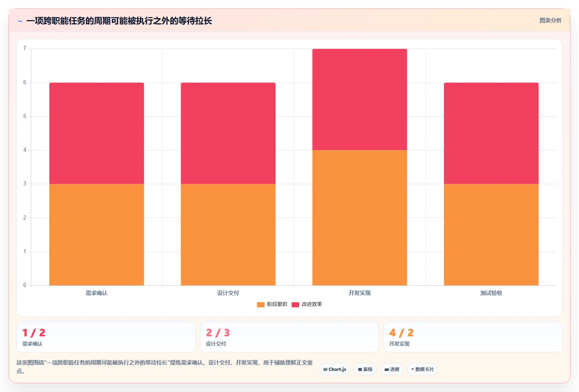The width and height of the screenshot is (579, 392).
Task: Click the 测试验收 x-axis label
Action: [x=491, y=293]
